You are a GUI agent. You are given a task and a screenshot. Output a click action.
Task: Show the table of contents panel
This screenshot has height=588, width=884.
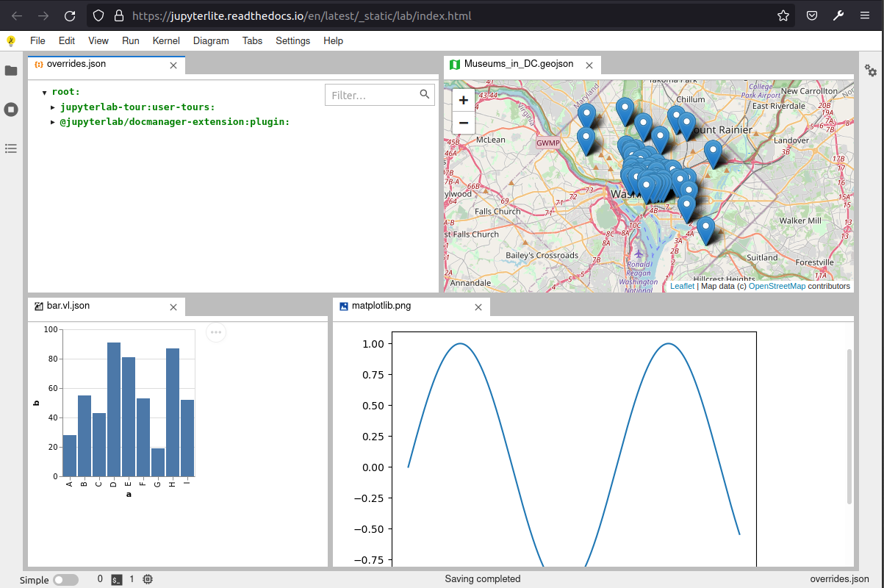[11, 148]
